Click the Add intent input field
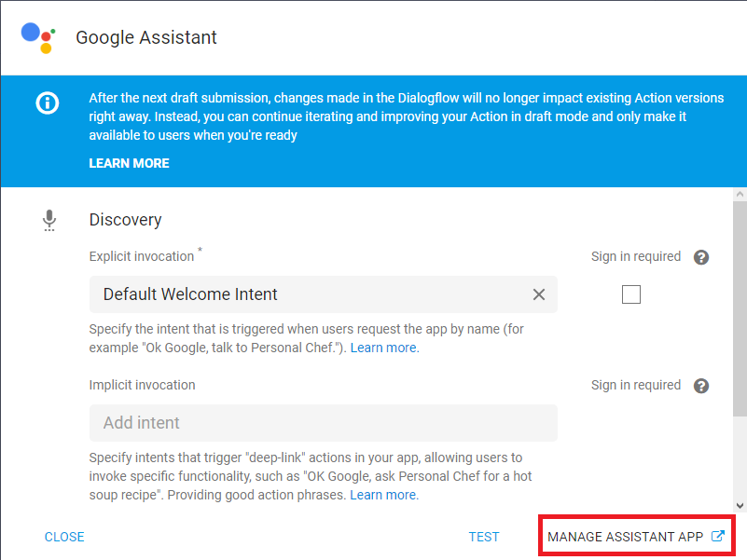 click(323, 423)
